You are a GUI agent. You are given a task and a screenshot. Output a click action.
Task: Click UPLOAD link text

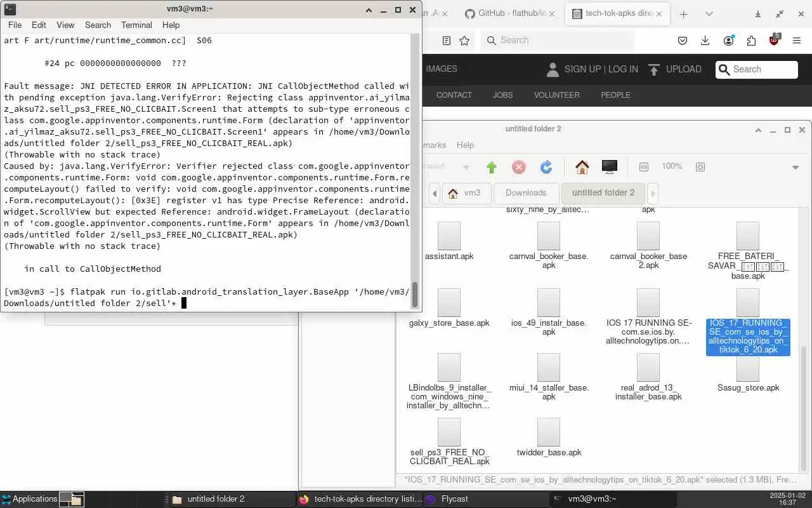pos(684,69)
